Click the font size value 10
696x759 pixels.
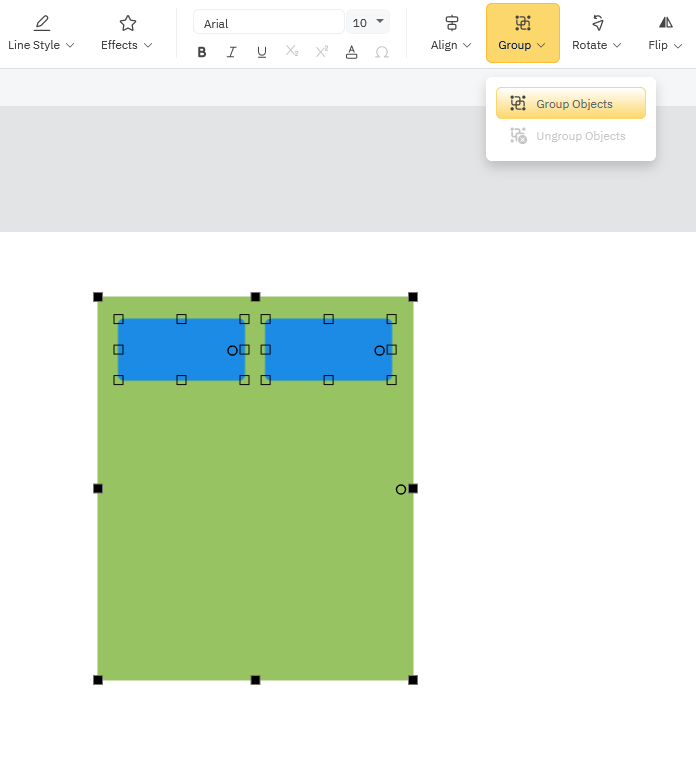(x=360, y=23)
